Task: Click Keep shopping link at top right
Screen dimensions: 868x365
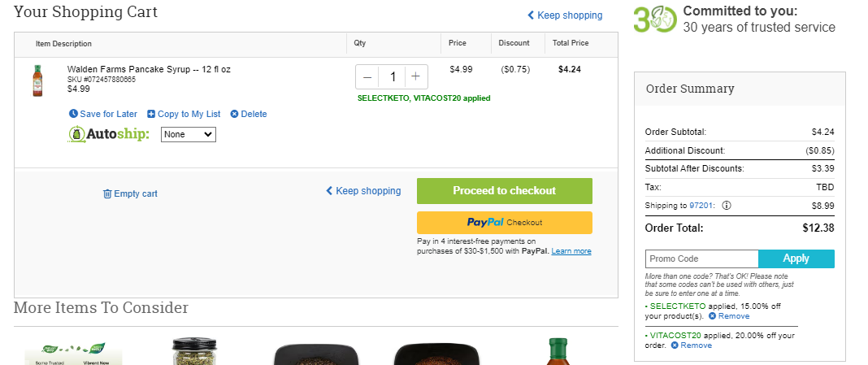Action: pos(565,15)
